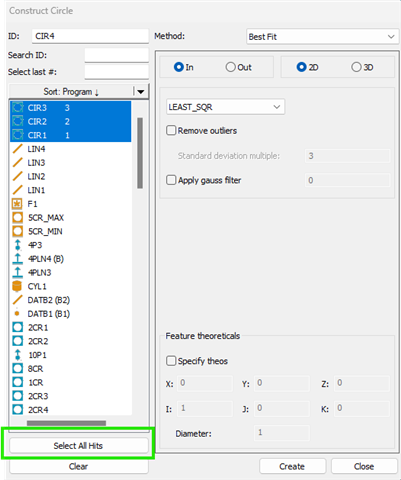The image size is (401, 480).
Task: Click the Select All Hits button
Action: (79, 446)
